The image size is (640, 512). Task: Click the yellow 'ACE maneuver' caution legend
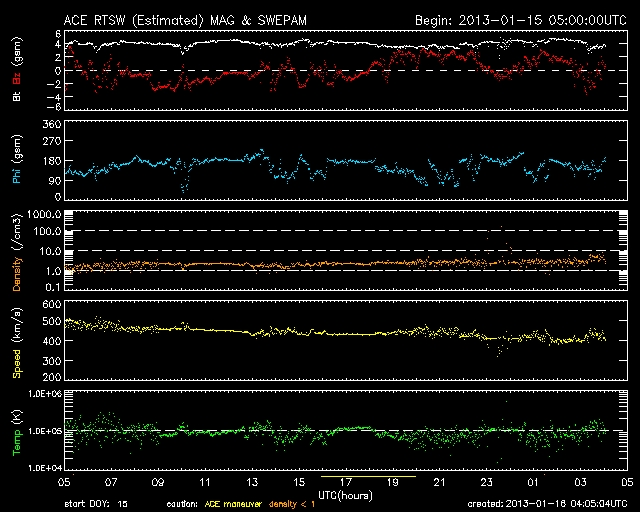coord(227,504)
